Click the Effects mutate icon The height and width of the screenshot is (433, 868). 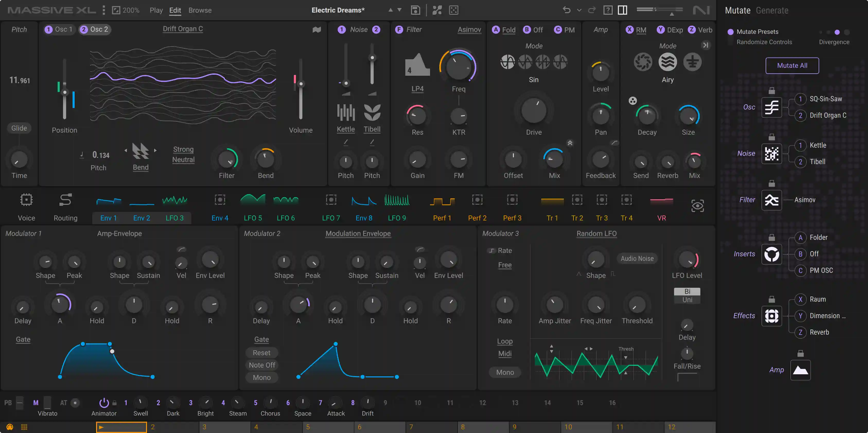pos(772,316)
